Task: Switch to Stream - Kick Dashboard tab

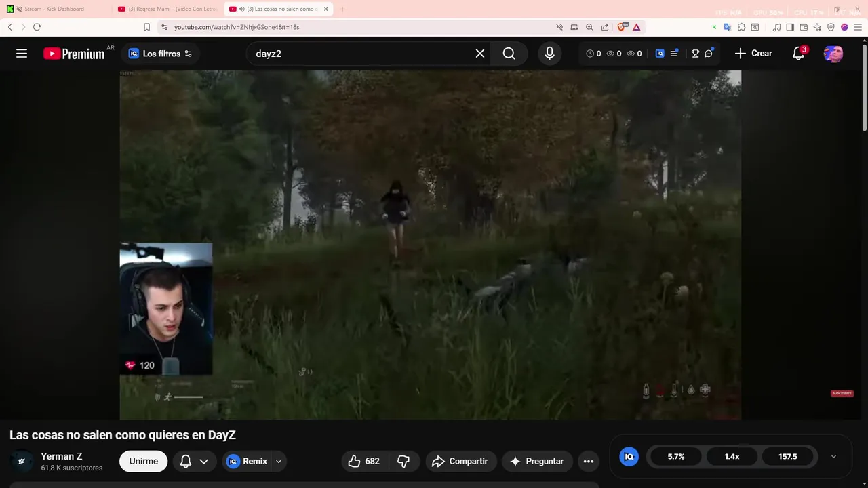Action: click(x=54, y=9)
